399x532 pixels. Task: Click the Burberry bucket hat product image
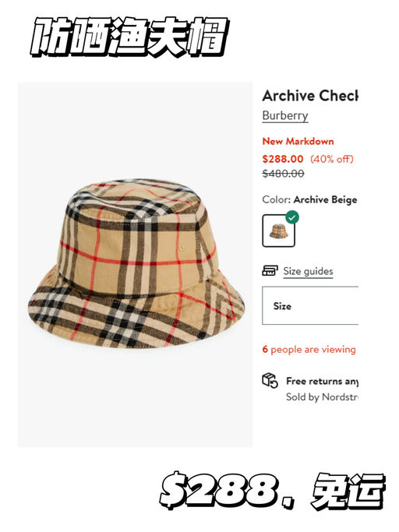click(136, 263)
